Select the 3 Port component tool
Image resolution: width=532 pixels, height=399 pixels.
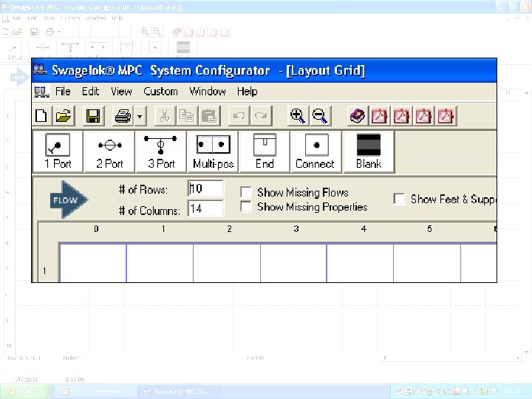tap(161, 151)
